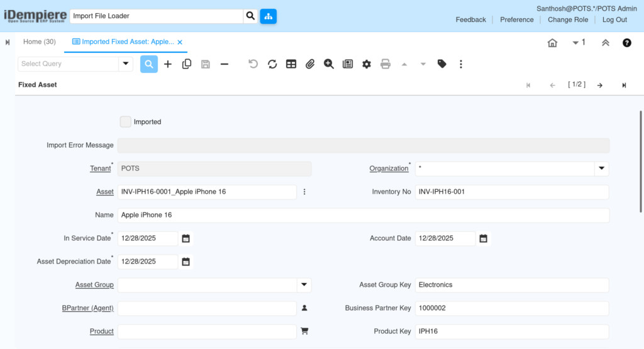Click the Zoom Across icon

tap(328, 64)
